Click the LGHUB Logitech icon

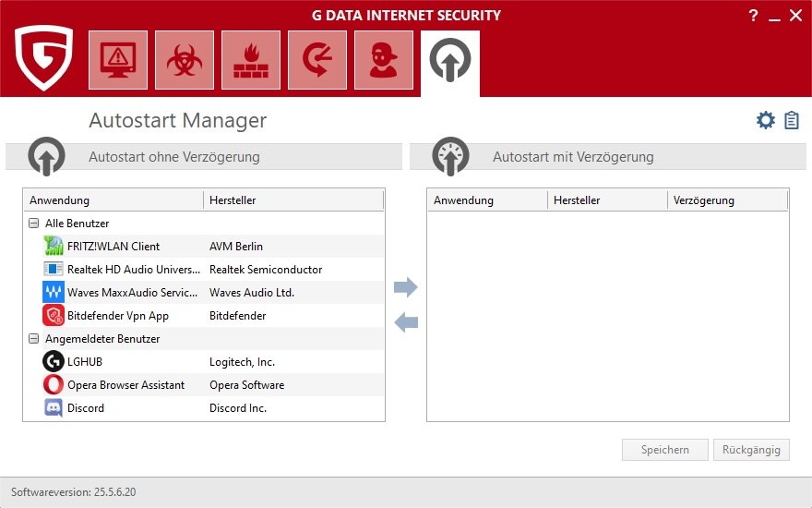pos(54,361)
